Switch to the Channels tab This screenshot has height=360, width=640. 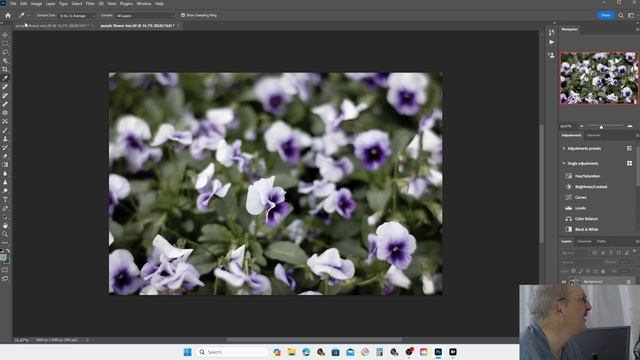[584, 241]
